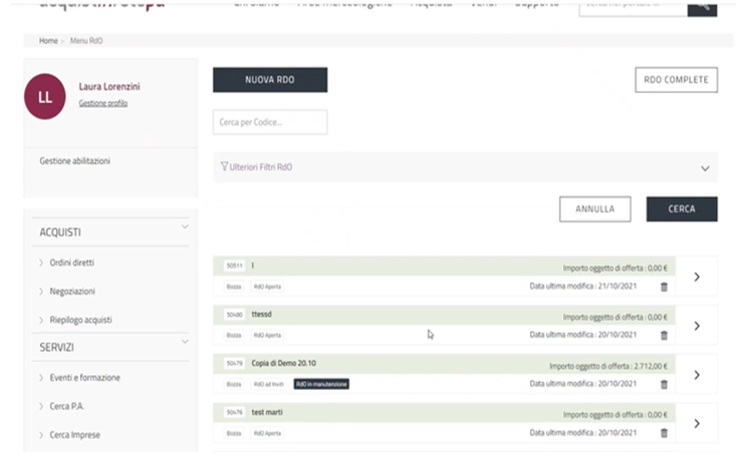Click the Cerca per Codice input field
742x470 pixels.
pyautogui.click(x=270, y=122)
